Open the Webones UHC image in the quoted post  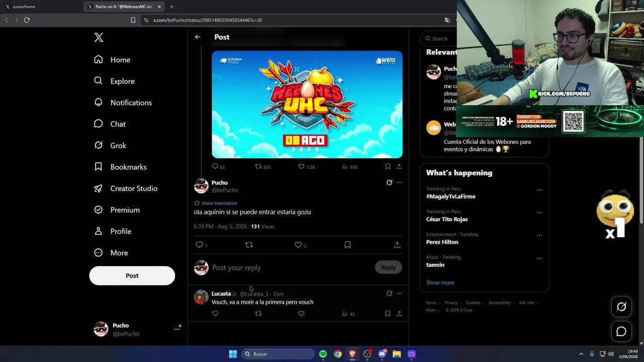click(x=307, y=105)
